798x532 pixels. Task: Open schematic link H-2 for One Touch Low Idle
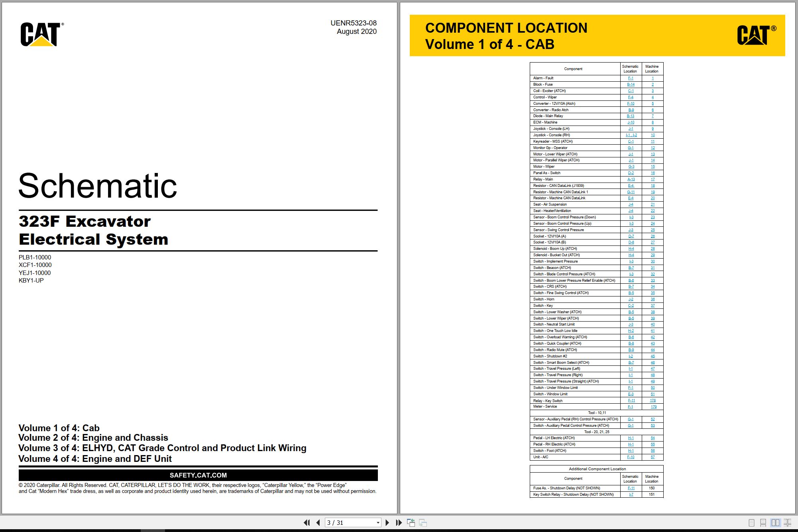click(631, 331)
